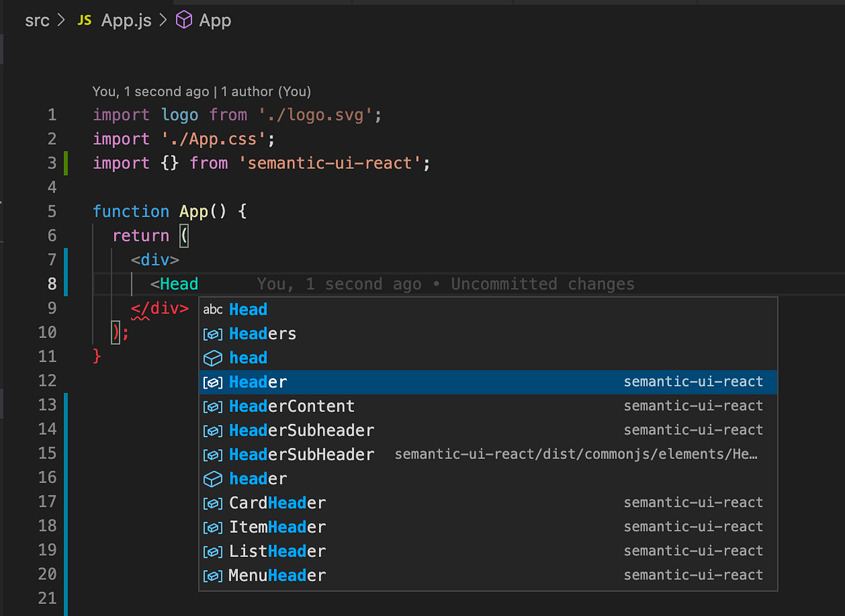
Task: Click the component icon next to HeaderContent
Action: click(213, 406)
